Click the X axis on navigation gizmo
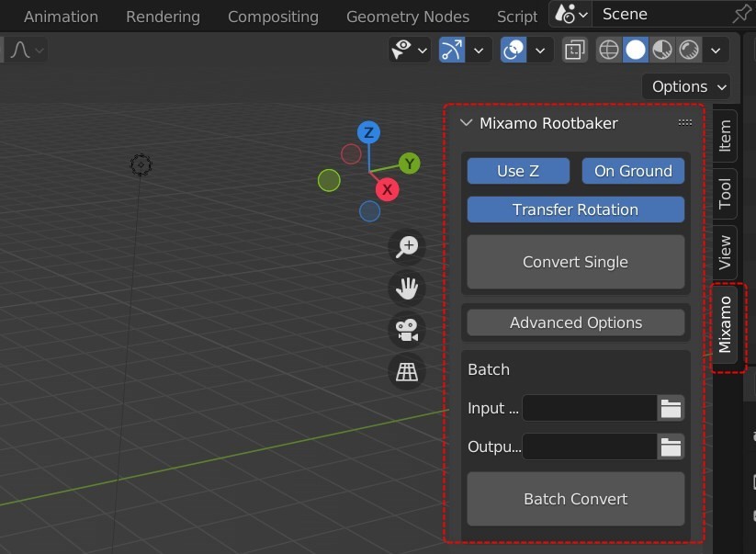The image size is (756, 554). pos(387,189)
